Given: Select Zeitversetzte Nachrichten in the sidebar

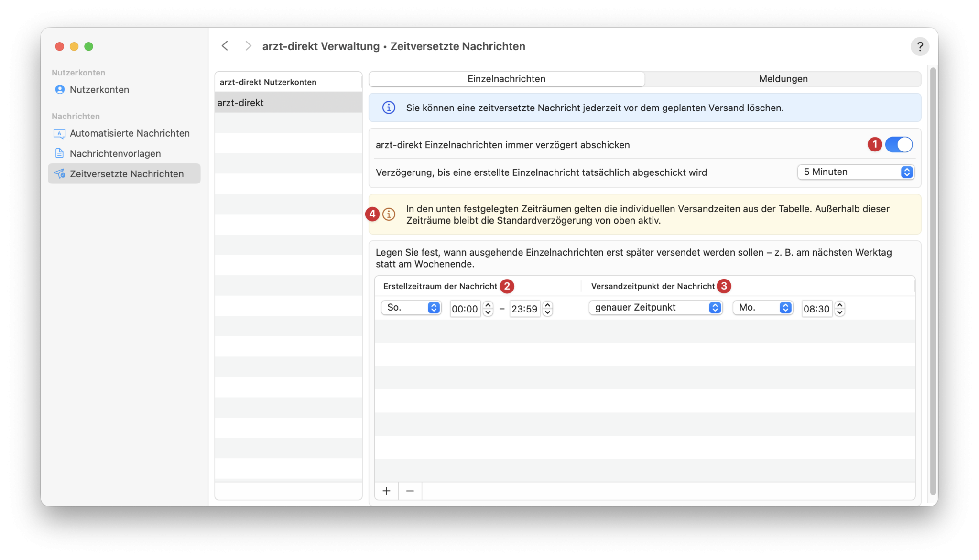Looking at the screenshot, I should click(124, 174).
